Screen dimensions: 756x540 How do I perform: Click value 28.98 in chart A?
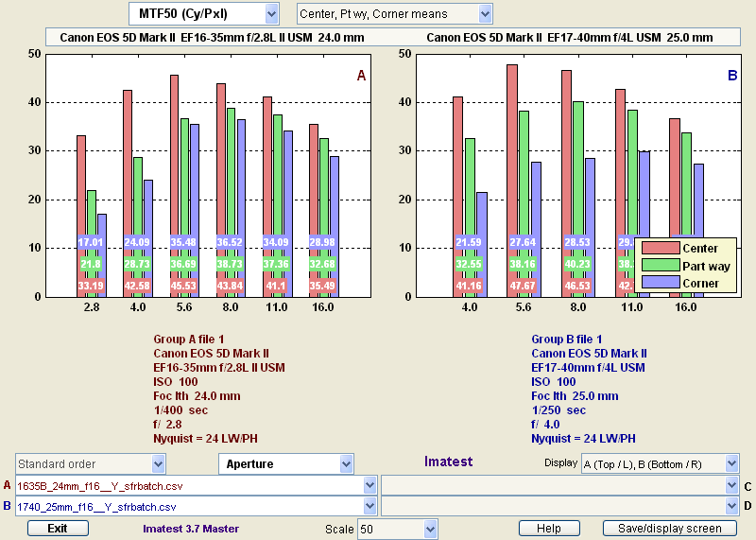coord(322,242)
